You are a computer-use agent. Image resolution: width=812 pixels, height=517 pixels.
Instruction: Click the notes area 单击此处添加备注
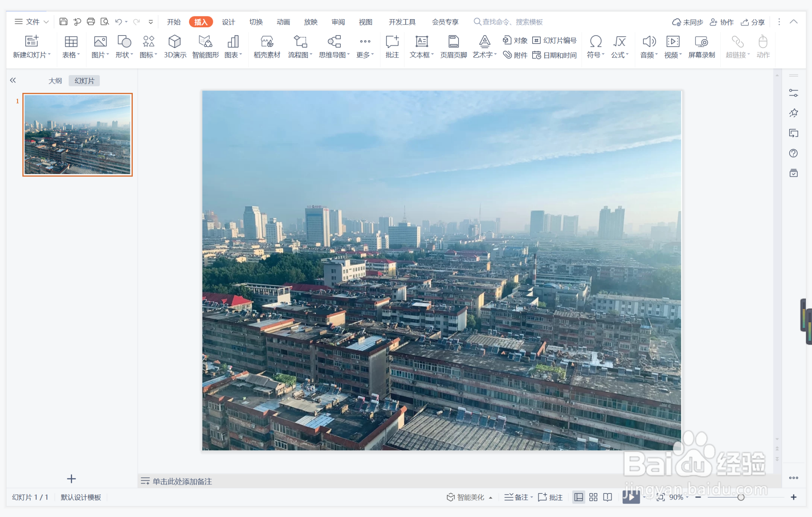click(182, 481)
